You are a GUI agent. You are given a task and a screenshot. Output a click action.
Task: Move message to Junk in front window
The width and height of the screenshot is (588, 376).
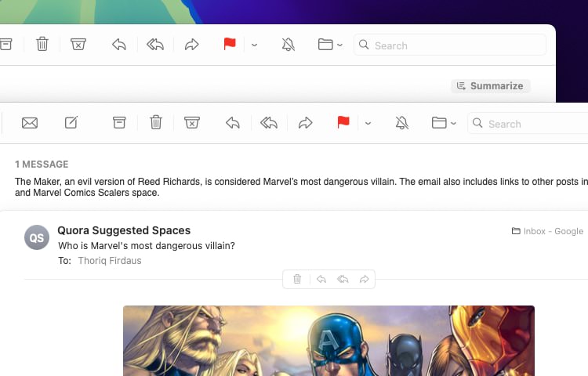[191, 122]
